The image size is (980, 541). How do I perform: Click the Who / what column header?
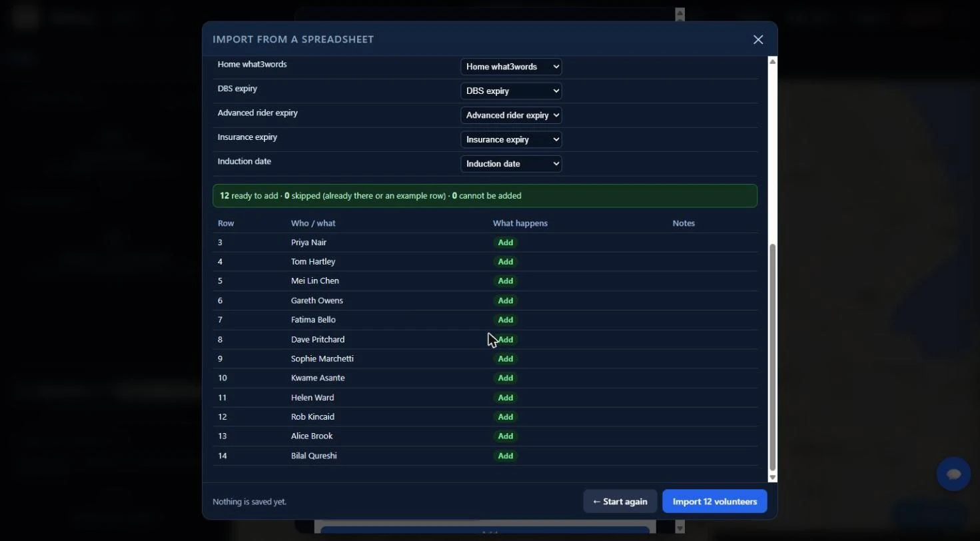[313, 223]
